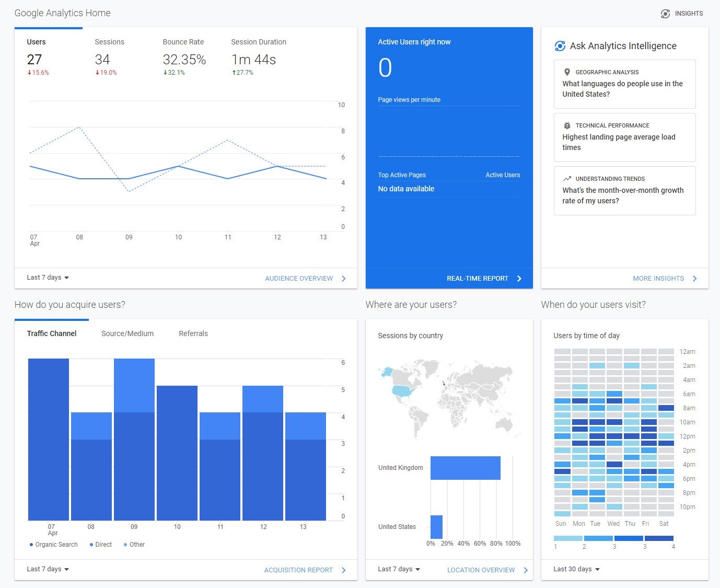Toggle the Organic Search legend item
The height and width of the screenshot is (588, 720).
[54, 545]
